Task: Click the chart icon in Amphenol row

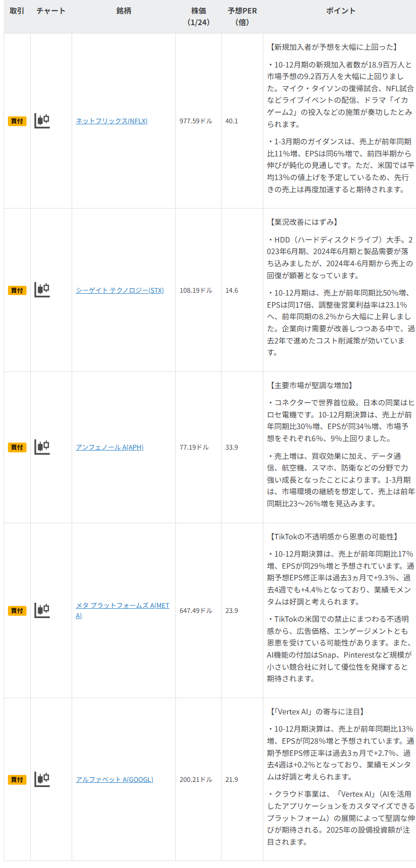Action: coord(42,447)
